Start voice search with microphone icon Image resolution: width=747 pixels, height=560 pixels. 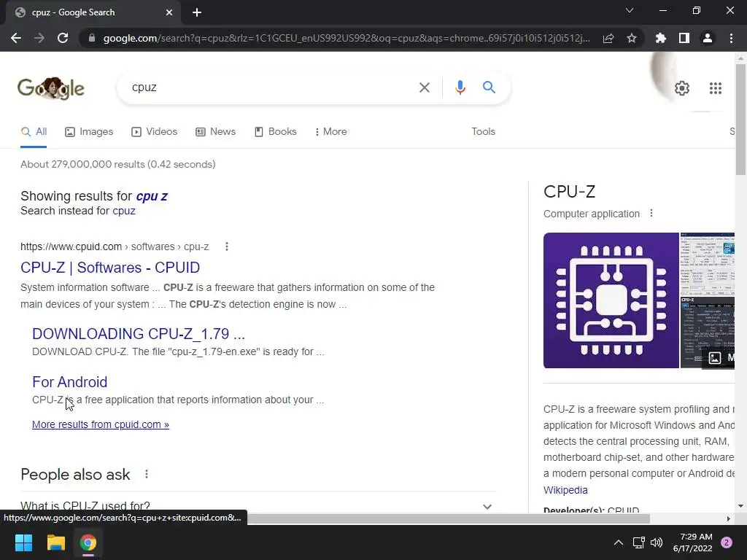point(460,87)
